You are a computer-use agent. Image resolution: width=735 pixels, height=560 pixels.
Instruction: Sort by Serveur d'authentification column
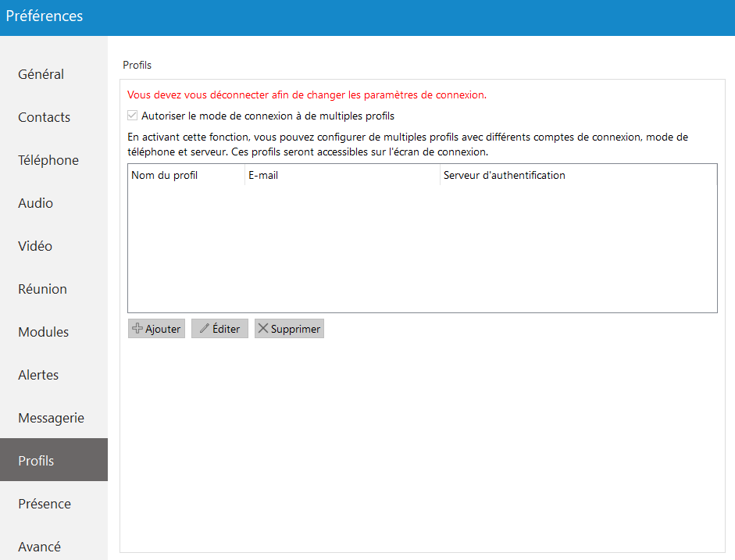tap(579, 175)
